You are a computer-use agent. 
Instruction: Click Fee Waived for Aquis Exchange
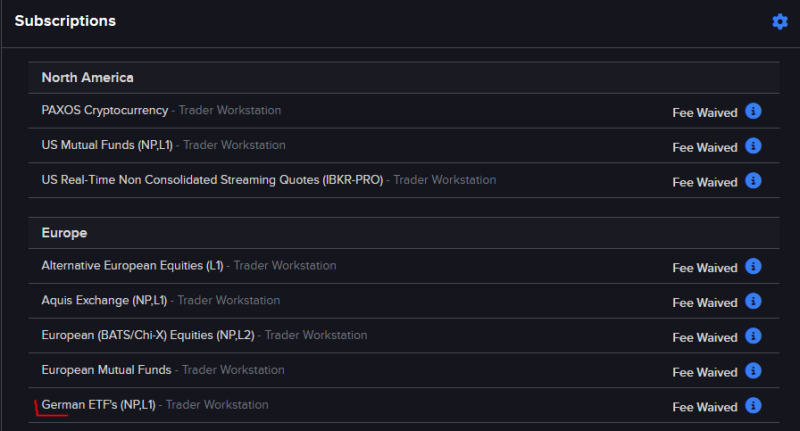coord(705,302)
